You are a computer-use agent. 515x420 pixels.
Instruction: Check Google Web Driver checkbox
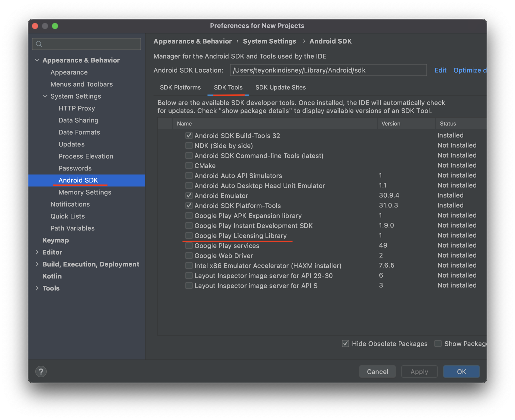[x=189, y=255]
